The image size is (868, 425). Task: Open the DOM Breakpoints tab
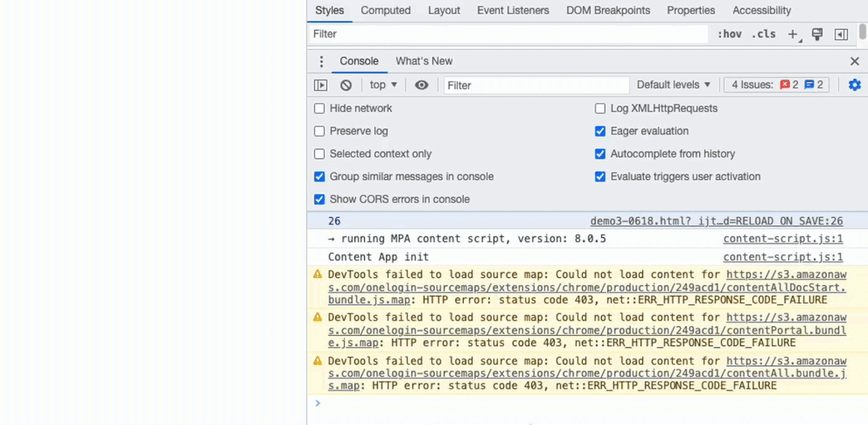[x=608, y=10]
